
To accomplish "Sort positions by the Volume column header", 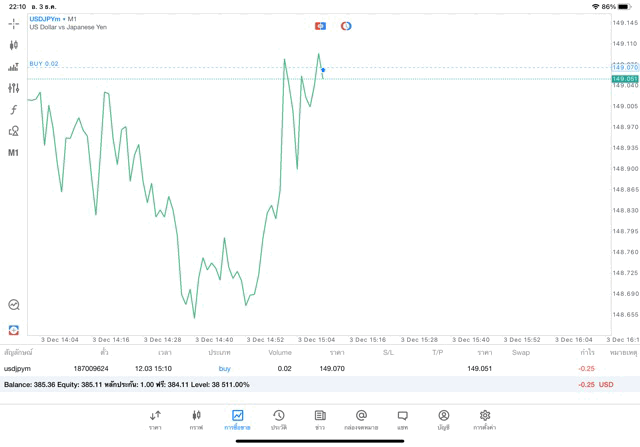I will (280, 352).
